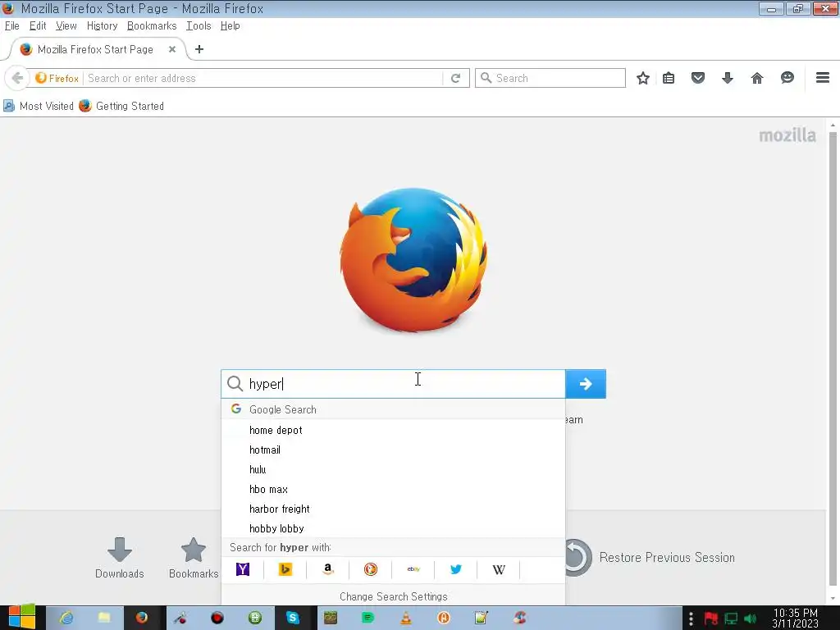Select the 'home depot' suggestion
Image resolution: width=840 pixels, height=630 pixels.
tap(393, 430)
